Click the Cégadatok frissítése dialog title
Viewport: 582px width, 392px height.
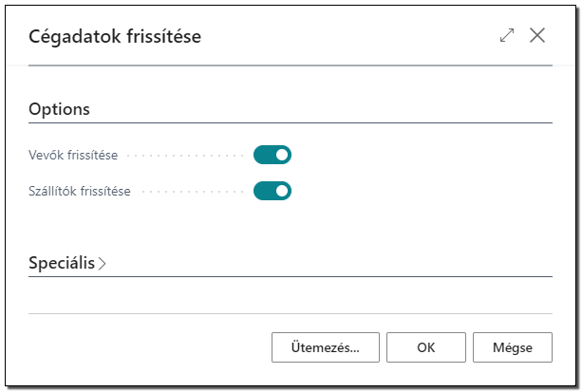(115, 36)
